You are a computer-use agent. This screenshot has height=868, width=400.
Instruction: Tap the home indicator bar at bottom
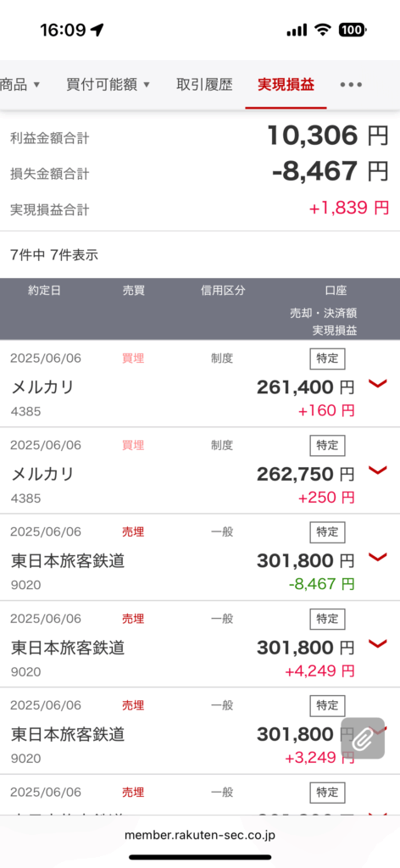200,857
